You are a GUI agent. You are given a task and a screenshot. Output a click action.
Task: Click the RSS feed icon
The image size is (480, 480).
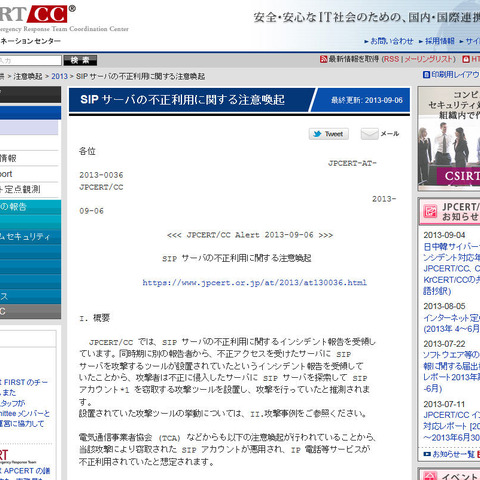click(323, 59)
